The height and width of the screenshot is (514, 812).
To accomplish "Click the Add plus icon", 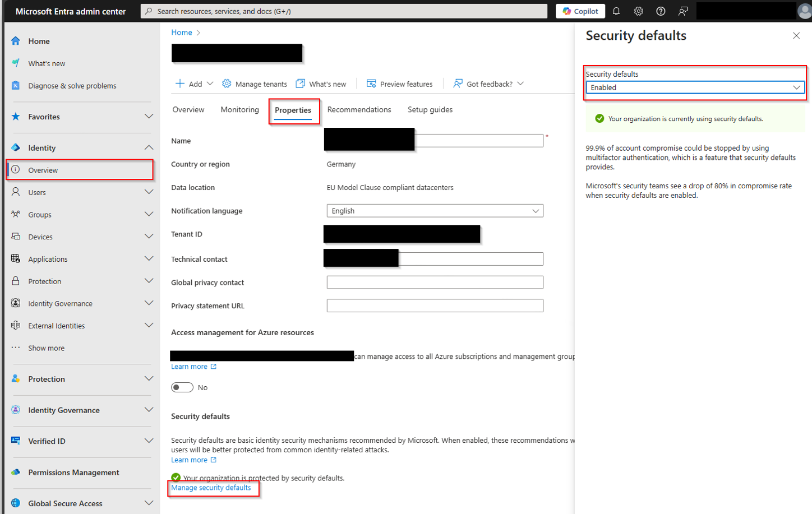I will click(180, 84).
